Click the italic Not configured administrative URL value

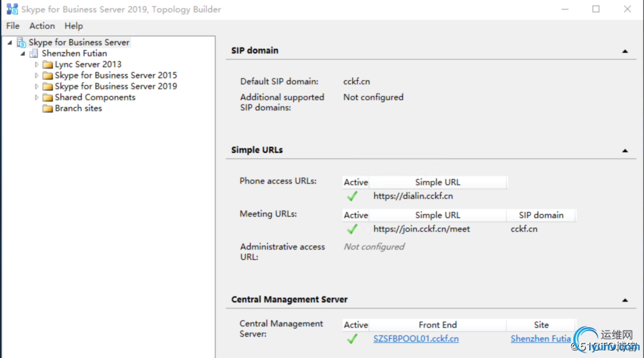373,247
